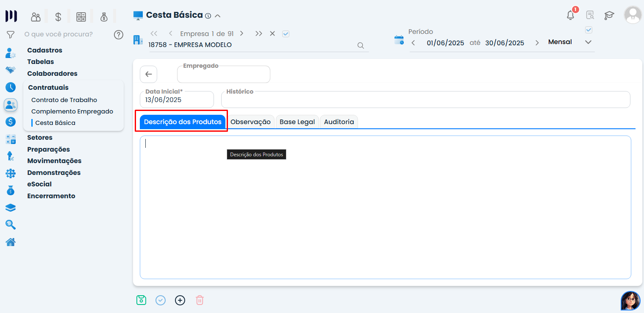
Task: Click the Data Inicial date field
Action: point(177,100)
